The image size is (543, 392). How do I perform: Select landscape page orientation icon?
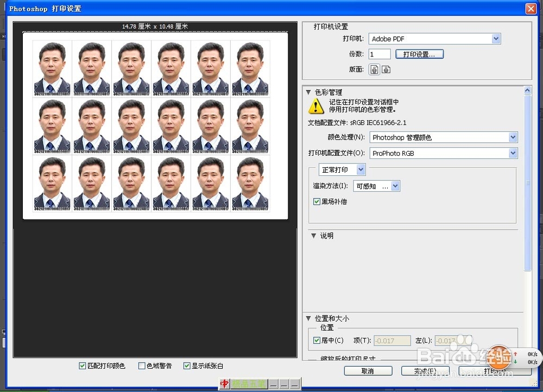(386, 69)
